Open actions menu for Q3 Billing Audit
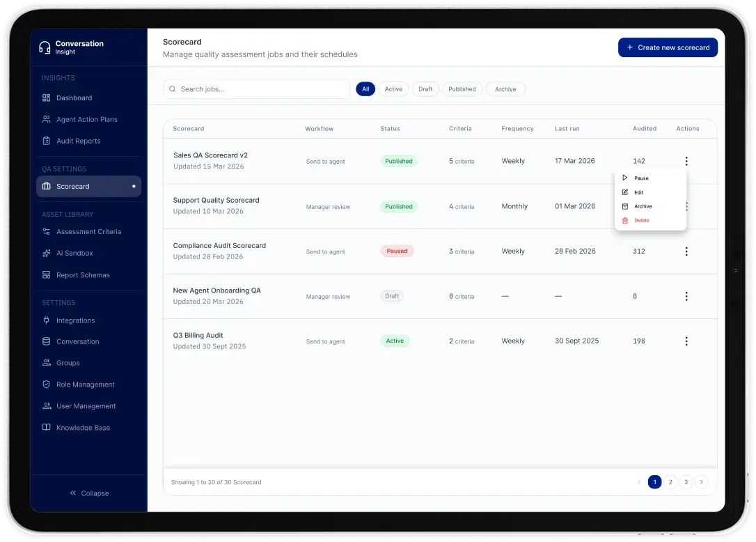 pyautogui.click(x=686, y=341)
